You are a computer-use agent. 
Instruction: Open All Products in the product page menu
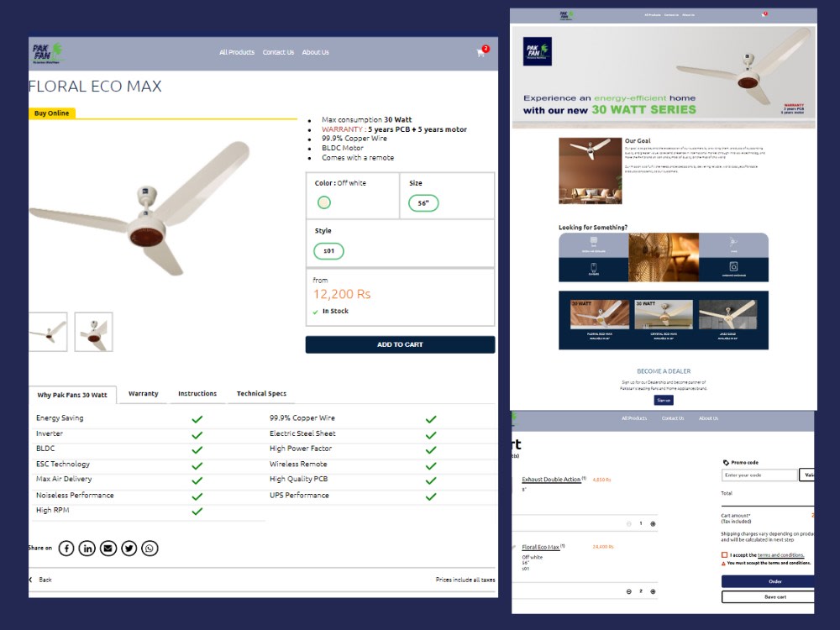pos(237,52)
